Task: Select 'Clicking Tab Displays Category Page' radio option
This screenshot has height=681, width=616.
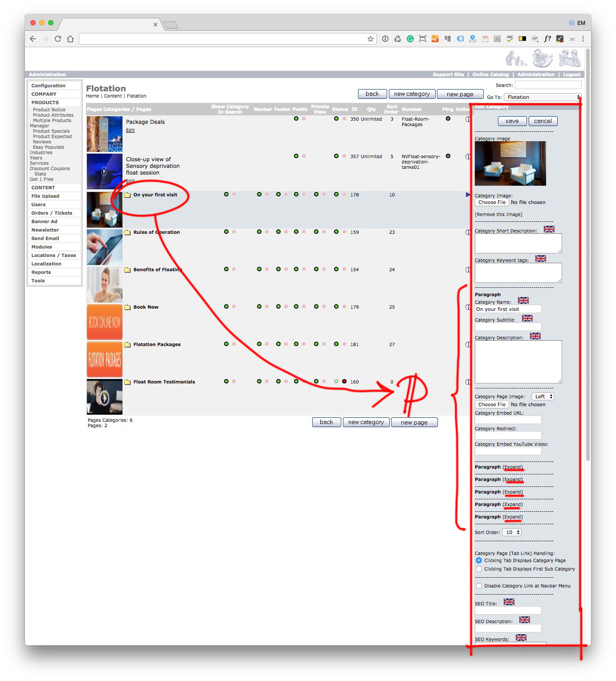Action: point(479,560)
